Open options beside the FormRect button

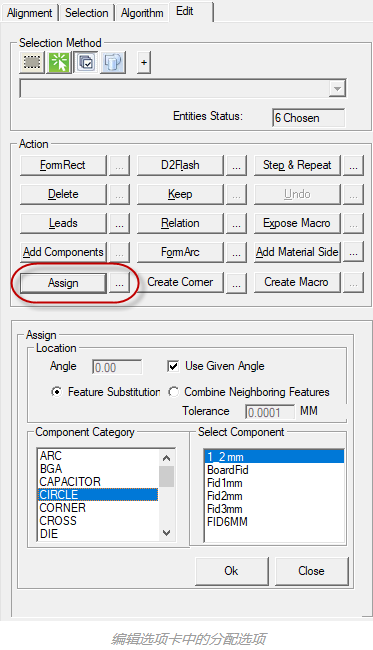(119, 166)
